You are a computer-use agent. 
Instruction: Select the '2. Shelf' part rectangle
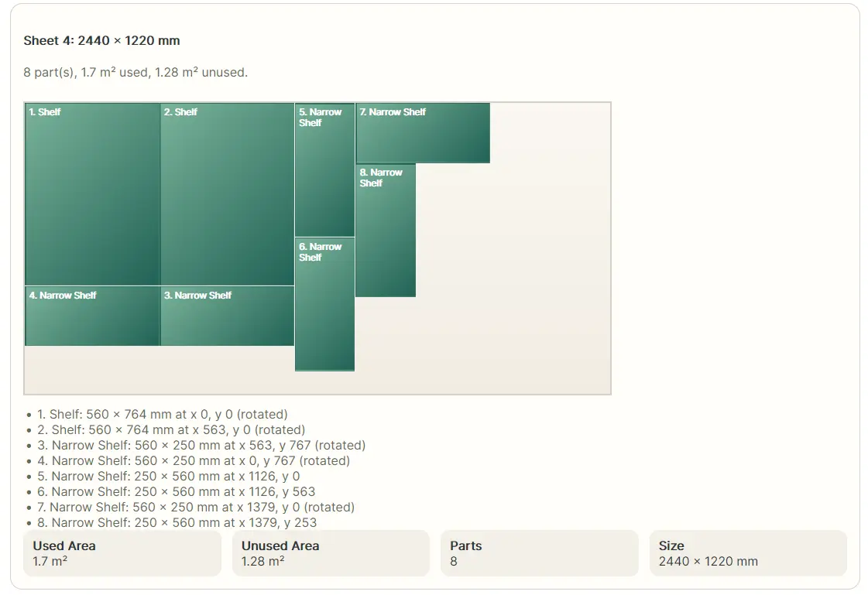coord(227,194)
